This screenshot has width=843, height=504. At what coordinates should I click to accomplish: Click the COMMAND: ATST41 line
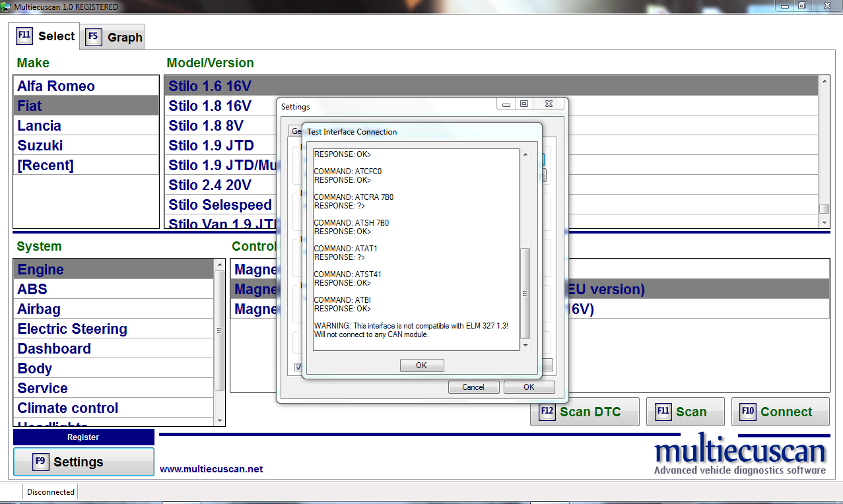[x=347, y=274]
